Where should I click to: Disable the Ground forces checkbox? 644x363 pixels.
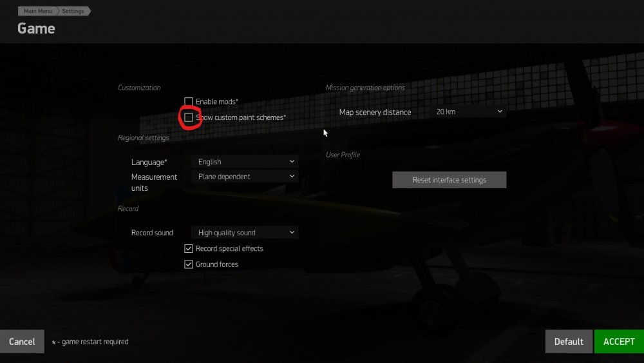[x=189, y=264]
